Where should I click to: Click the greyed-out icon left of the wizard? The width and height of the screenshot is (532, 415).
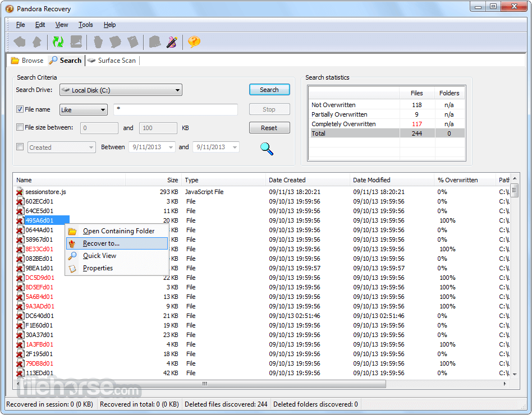click(x=155, y=42)
